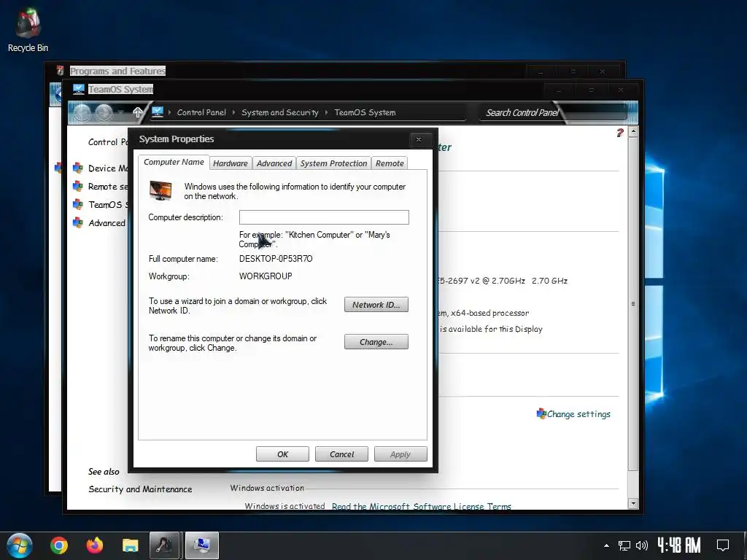Viewport: 747px width, 560px height.
Task: Open the Action Center notifications icon
Action: click(723, 545)
